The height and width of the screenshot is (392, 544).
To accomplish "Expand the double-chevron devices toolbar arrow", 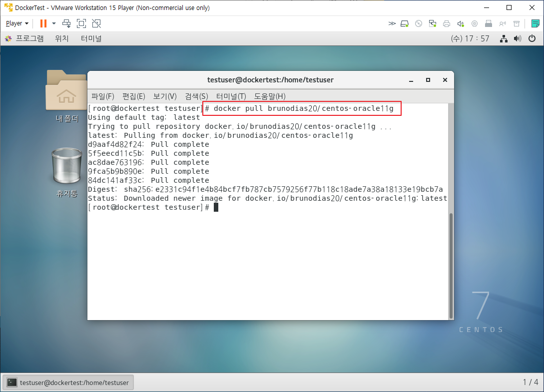I will [392, 23].
